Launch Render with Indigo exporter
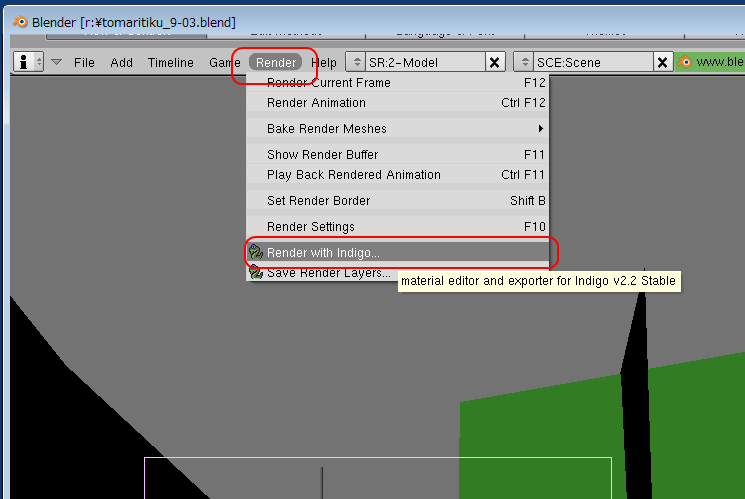Image resolution: width=745 pixels, height=499 pixels. coord(398,252)
